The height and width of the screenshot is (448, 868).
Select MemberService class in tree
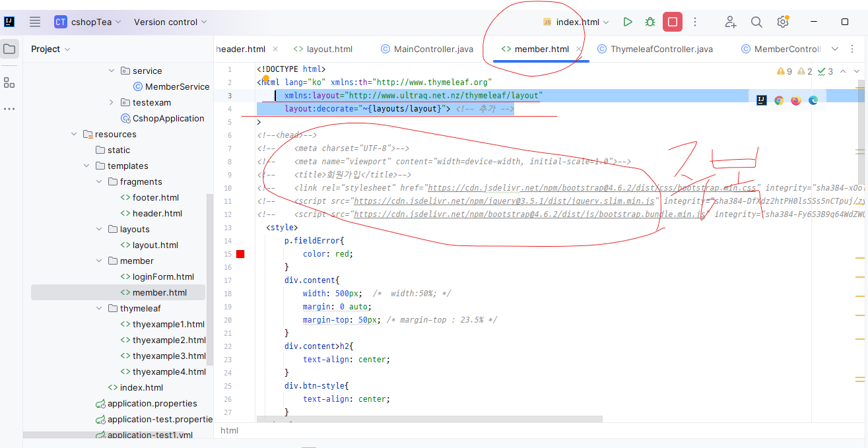[x=171, y=86]
